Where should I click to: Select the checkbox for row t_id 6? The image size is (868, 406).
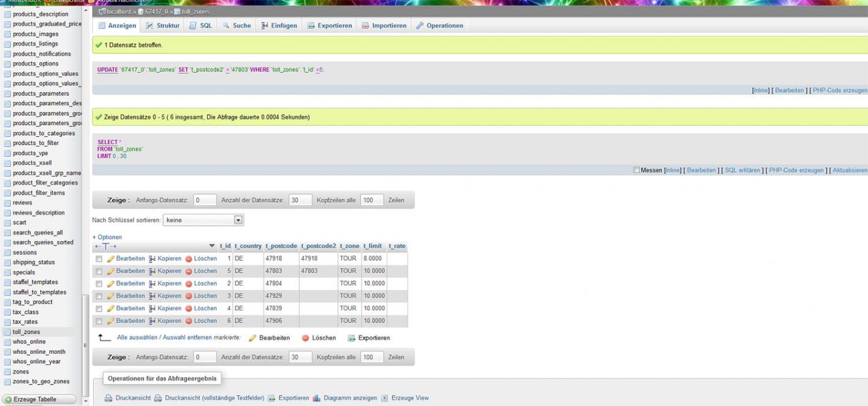click(x=99, y=321)
